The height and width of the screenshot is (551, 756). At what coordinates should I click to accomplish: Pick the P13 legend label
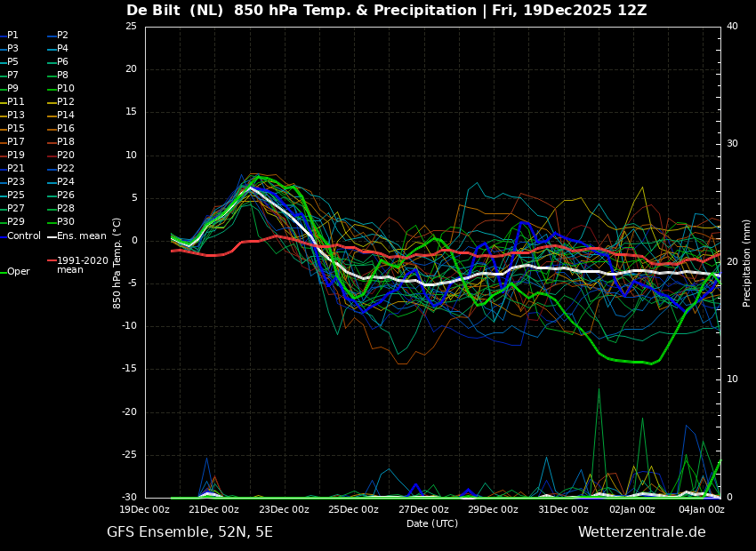pos(15,116)
